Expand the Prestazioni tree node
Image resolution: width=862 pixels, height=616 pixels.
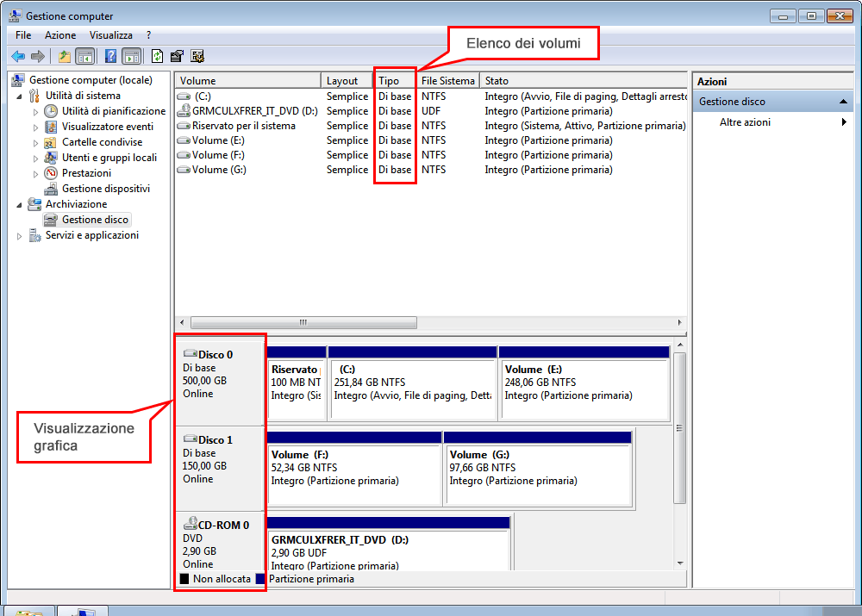point(35,174)
